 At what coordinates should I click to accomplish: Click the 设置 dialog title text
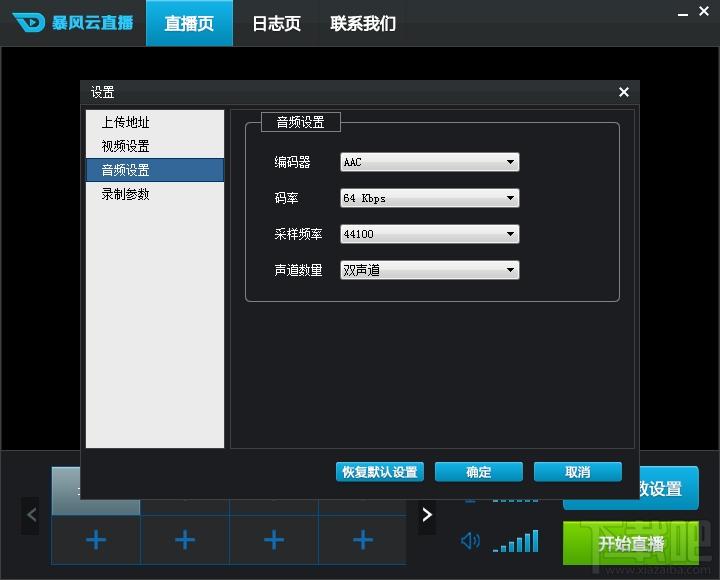(102, 92)
